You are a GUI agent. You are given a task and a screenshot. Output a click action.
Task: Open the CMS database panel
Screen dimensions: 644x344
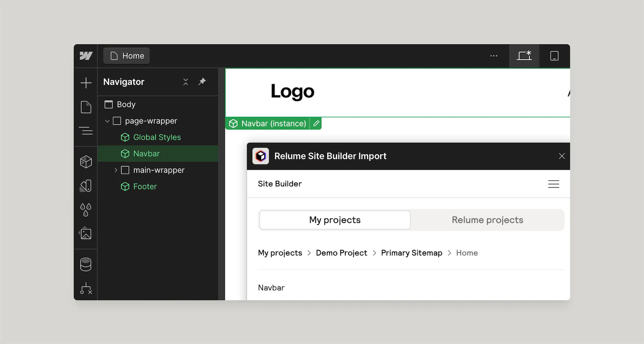point(86,264)
